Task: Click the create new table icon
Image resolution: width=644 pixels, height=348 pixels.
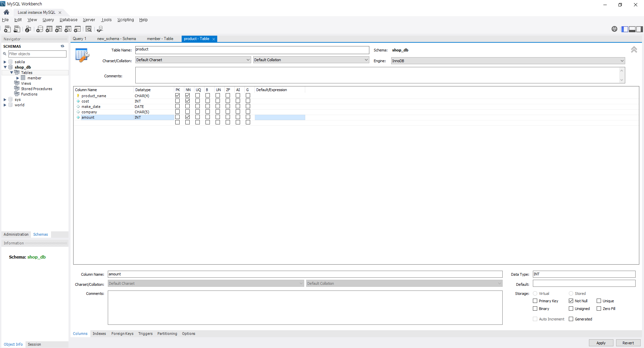Action: pyautogui.click(x=49, y=29)
